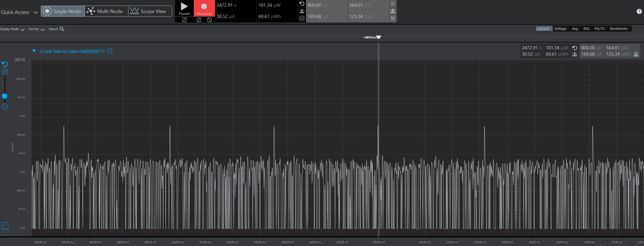Image resolution: width=644 pixels, height=246 pixels.
Task: Collapse the J-Link Silicon Labs waveform triangle
Action: click(x=34, y=51)
